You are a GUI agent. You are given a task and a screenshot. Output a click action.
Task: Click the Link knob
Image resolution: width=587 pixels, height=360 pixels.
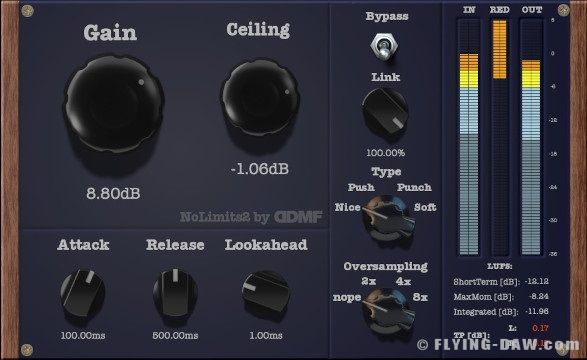(385, 112)
